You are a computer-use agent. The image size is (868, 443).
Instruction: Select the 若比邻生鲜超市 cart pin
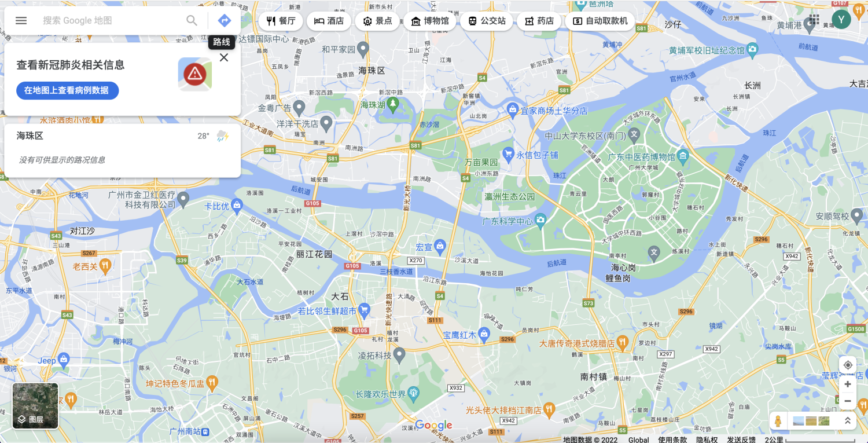[x=364, y=310]
